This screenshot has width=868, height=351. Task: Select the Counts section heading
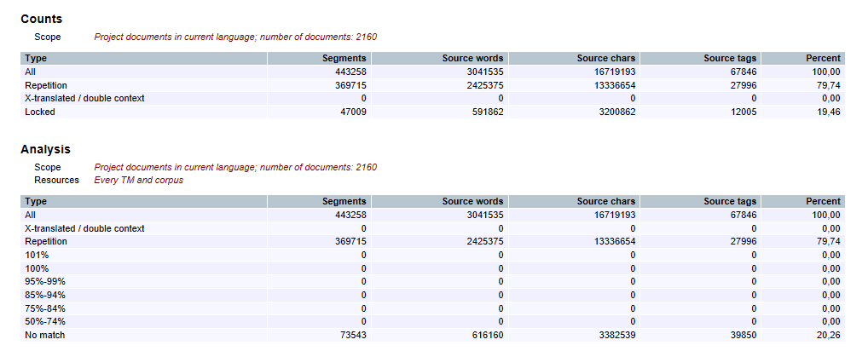coord(42,19)
